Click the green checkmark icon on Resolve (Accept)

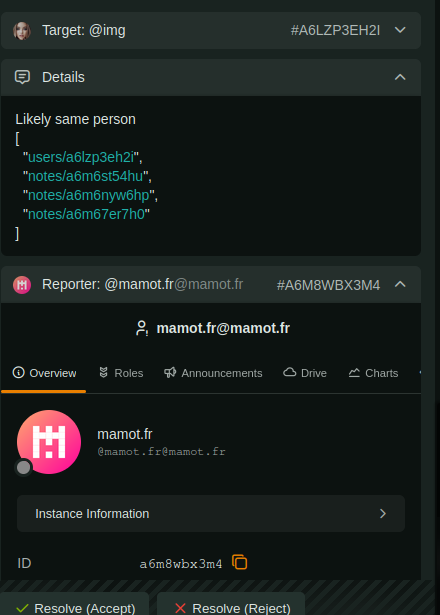click(x=22, y=608)
